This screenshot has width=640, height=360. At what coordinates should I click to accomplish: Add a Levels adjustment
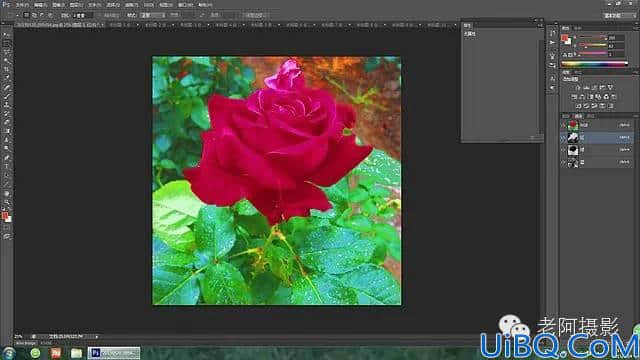pos(586,88)
